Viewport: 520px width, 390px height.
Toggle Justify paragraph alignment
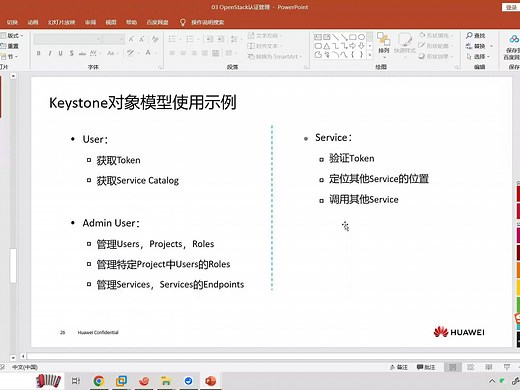point(205,53)
